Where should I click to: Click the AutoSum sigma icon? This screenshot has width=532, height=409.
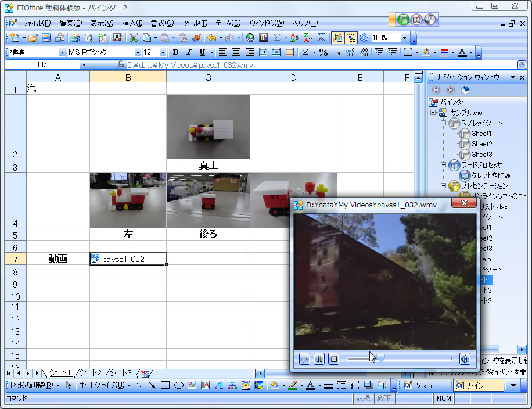click(277, 38)
